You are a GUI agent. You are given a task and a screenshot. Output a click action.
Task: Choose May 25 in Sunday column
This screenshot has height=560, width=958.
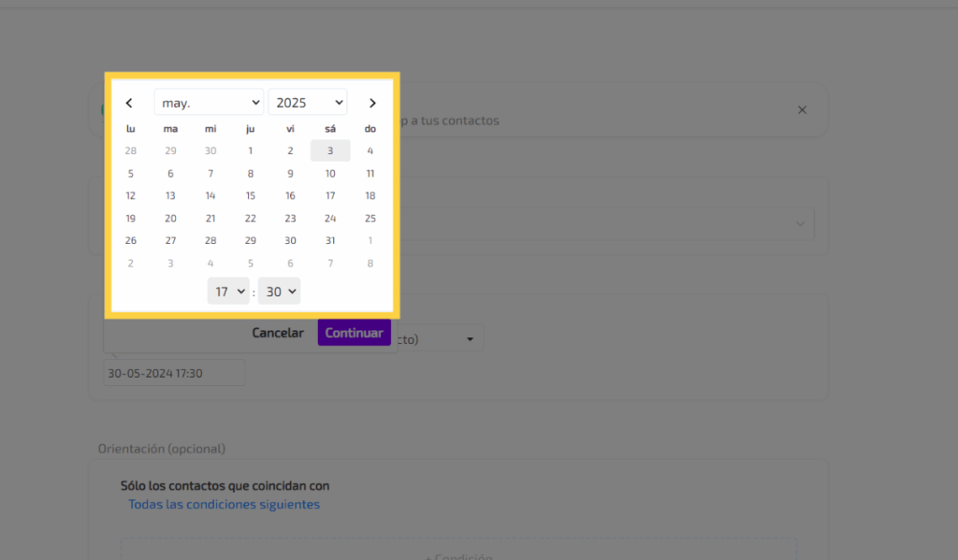coord(370,218)
